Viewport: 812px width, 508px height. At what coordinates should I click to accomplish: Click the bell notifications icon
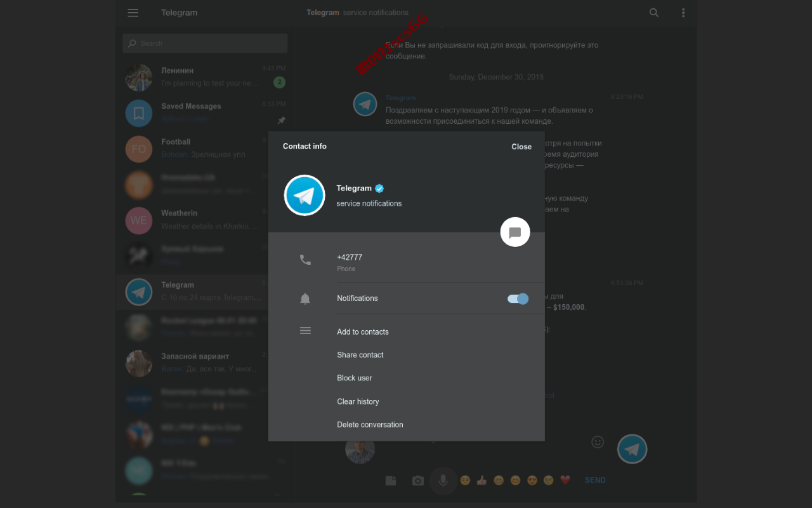pos(305,298)
